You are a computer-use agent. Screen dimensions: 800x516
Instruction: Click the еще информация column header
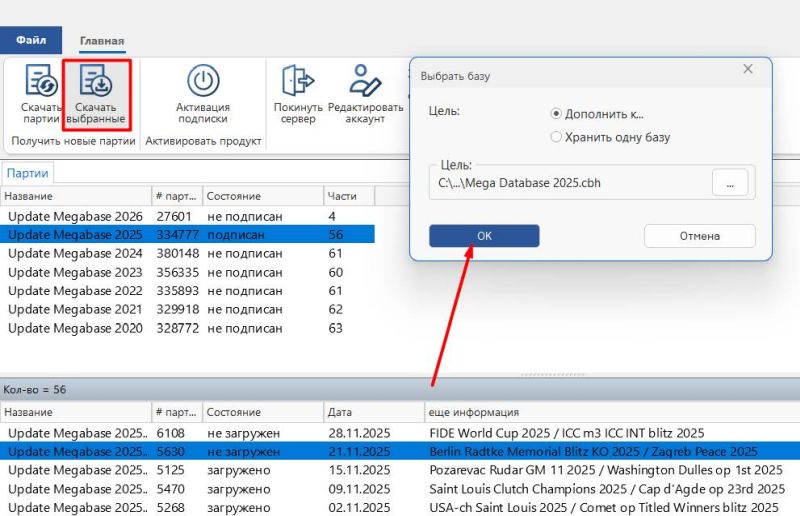[612, 412]
